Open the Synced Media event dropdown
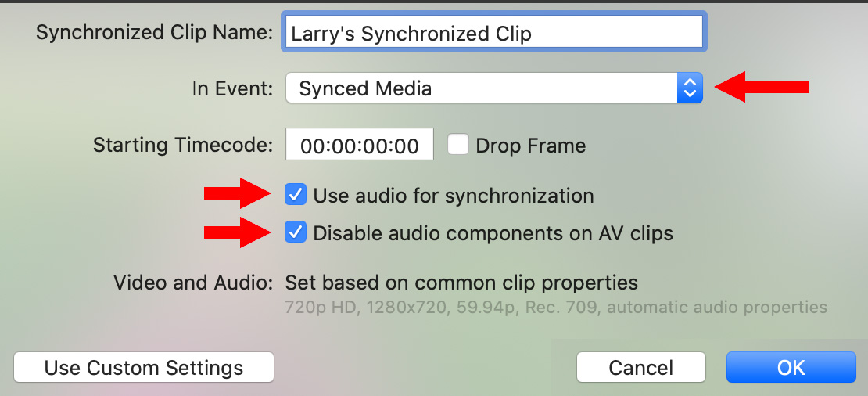The image size is (868, 396). (494, 88)
